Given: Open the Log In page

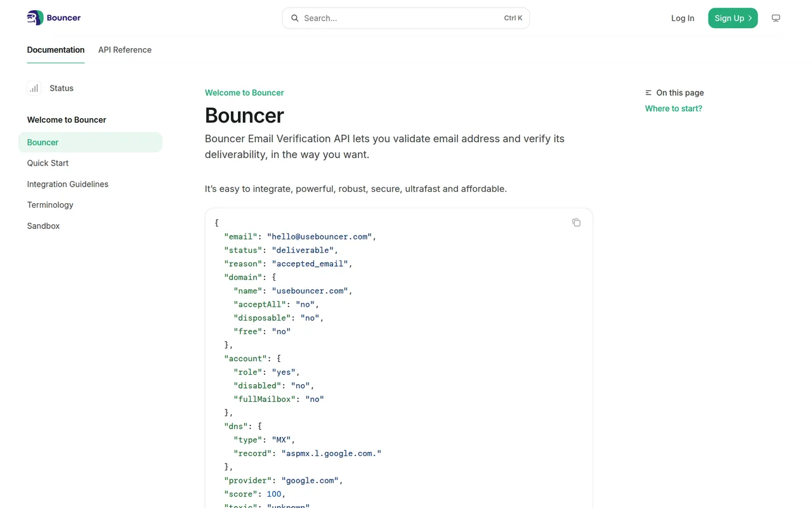Looking at the screenshot, I should (x=683, y=18).
